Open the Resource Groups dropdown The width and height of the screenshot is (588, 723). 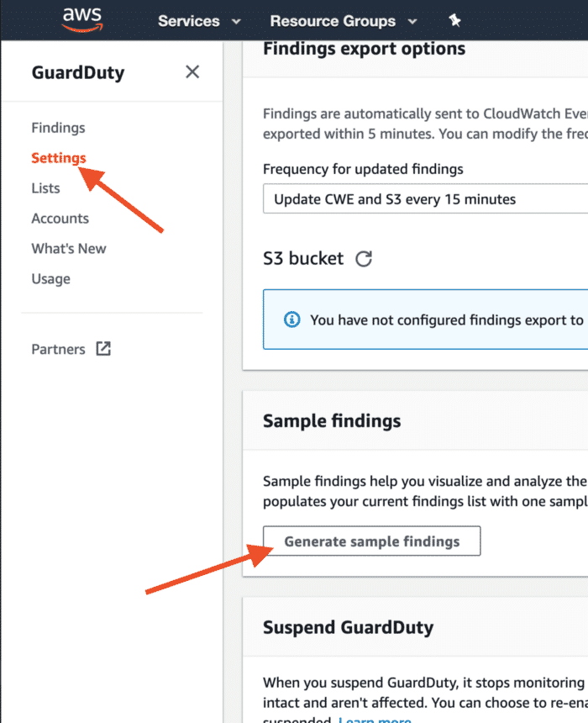click(333, 21)
